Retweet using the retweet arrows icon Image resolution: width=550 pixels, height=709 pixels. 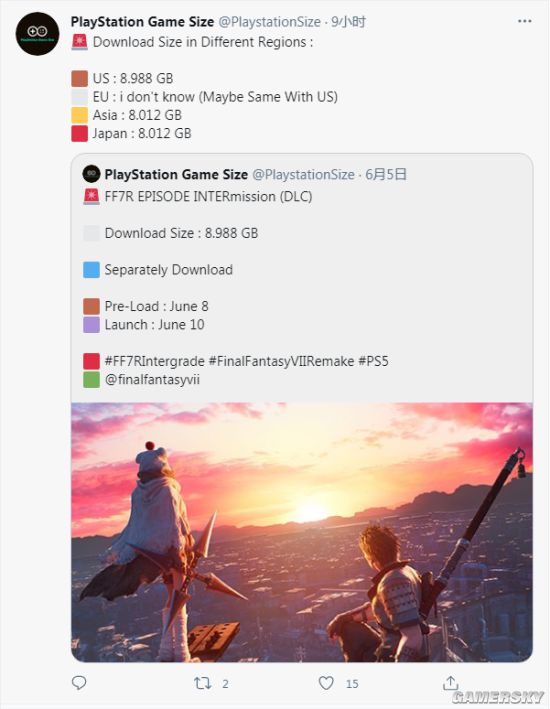click(x=202, y=683)
